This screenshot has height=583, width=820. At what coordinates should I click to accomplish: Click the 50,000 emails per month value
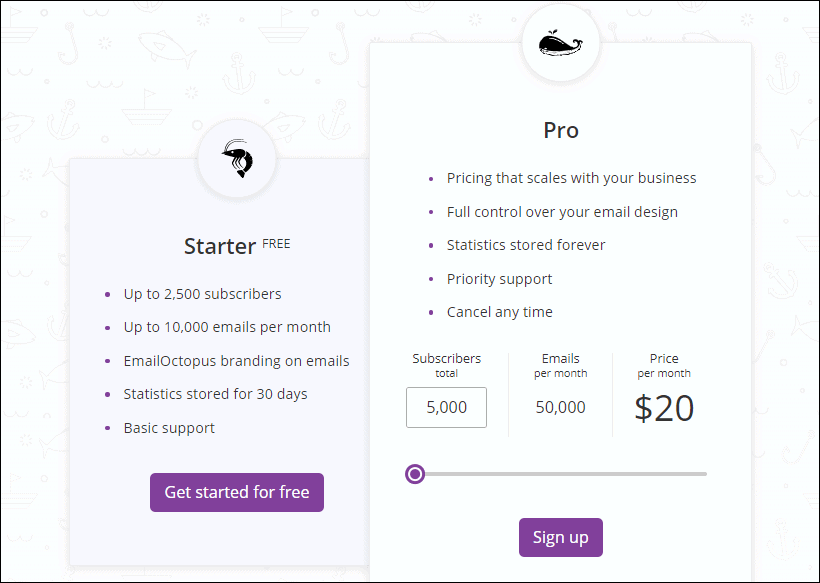point(560,407)
